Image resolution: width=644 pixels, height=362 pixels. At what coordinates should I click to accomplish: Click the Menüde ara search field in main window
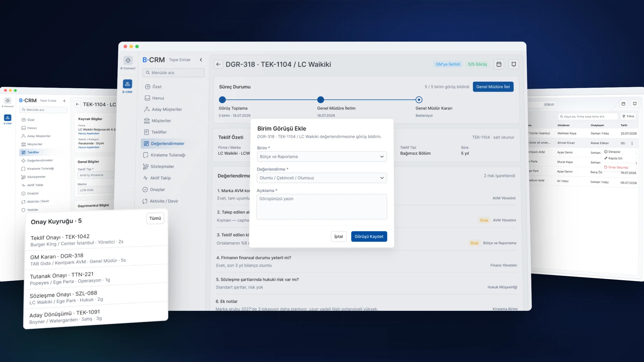174,73
